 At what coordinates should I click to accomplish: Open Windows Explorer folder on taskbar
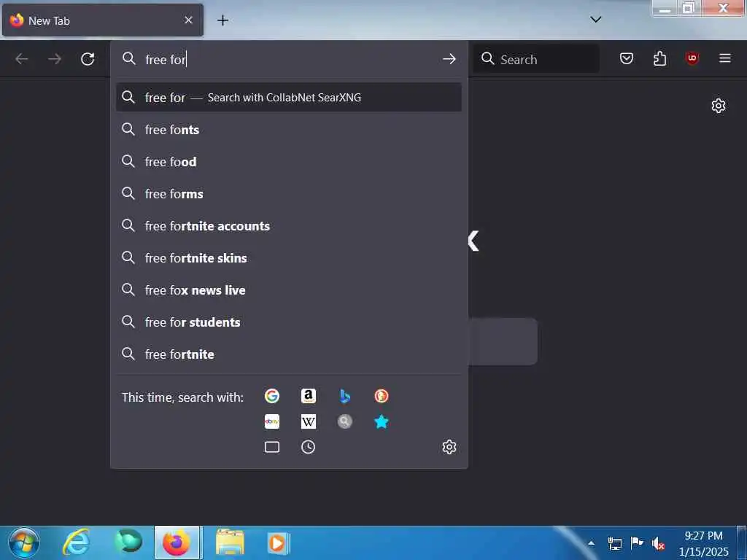coord(230,542)
